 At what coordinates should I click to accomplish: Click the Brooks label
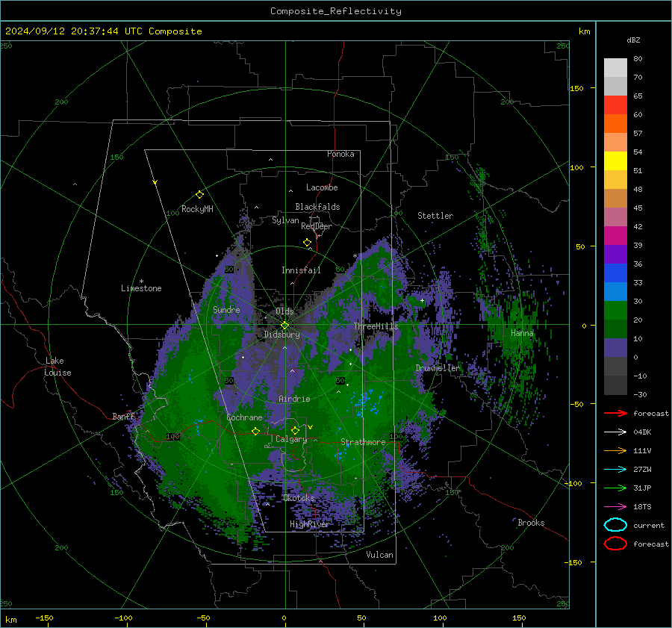[531, 523]
